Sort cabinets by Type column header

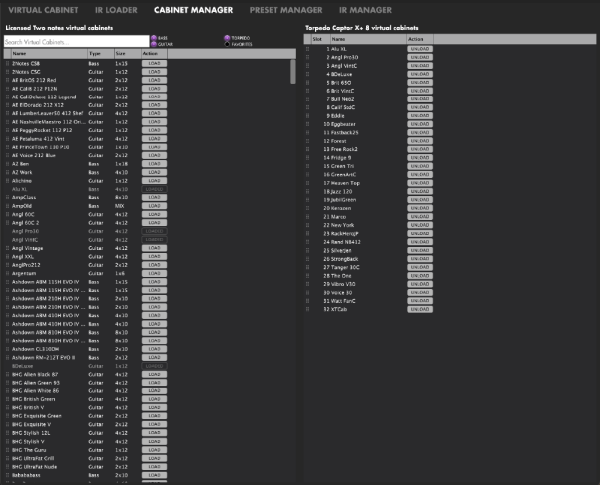point(95,53)
